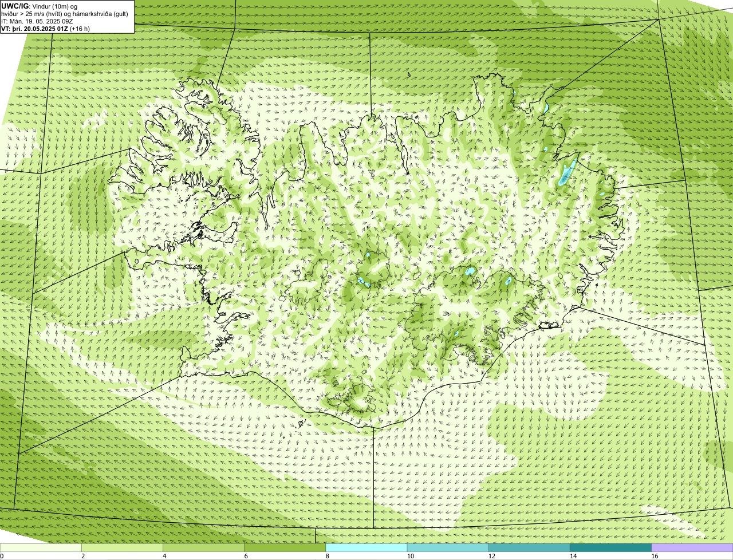This screenshot has width=733, height=560.
Task: Click the '16' label on the scale
Action: click(x=654, y=556)
